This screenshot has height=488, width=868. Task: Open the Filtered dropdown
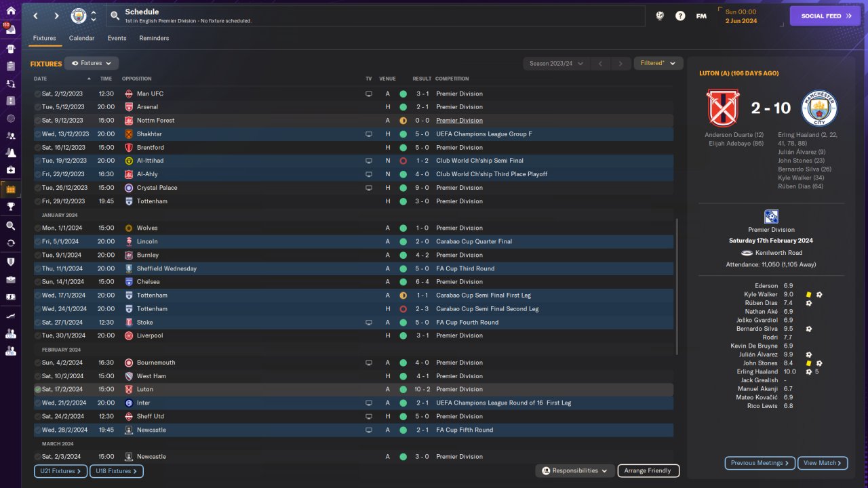tap(658, 63)
